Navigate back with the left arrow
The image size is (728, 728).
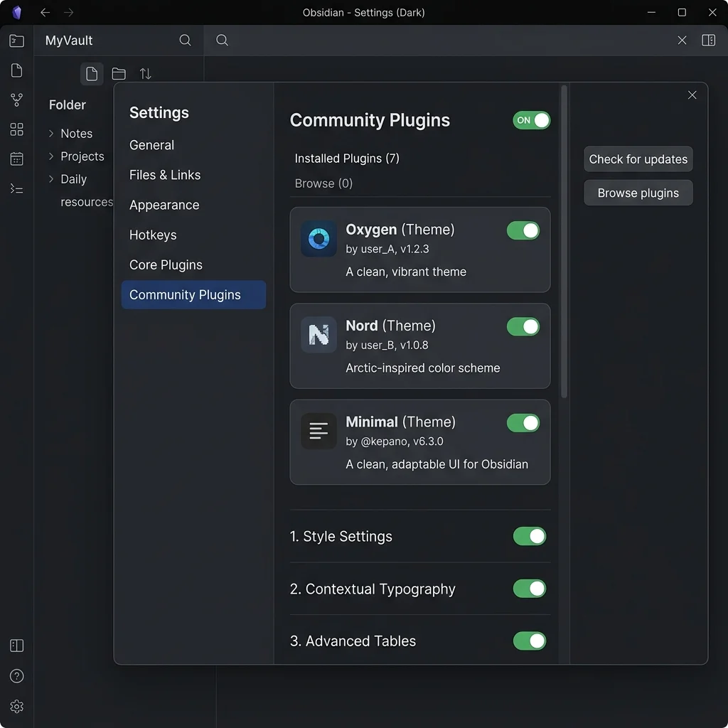[45, 13]
